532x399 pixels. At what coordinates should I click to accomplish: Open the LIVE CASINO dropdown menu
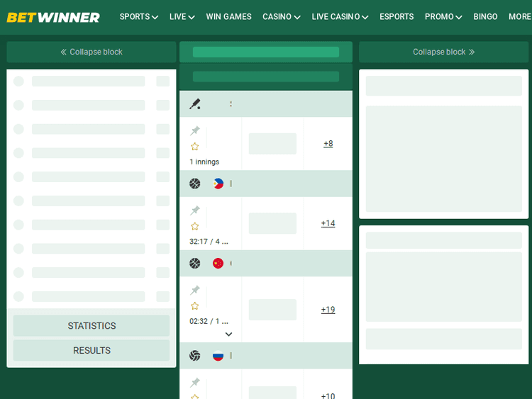340,17
